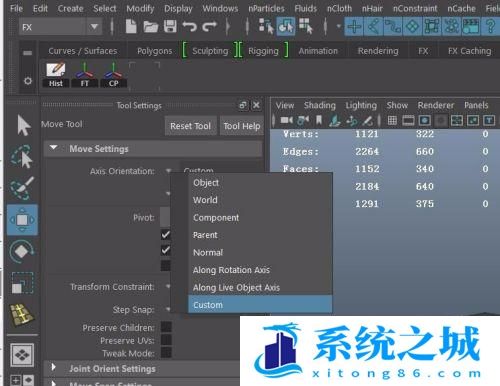The height and width of the screenshot is (386, 500).
Task: Collapse the Move Settings section
Action: (53, 148)
